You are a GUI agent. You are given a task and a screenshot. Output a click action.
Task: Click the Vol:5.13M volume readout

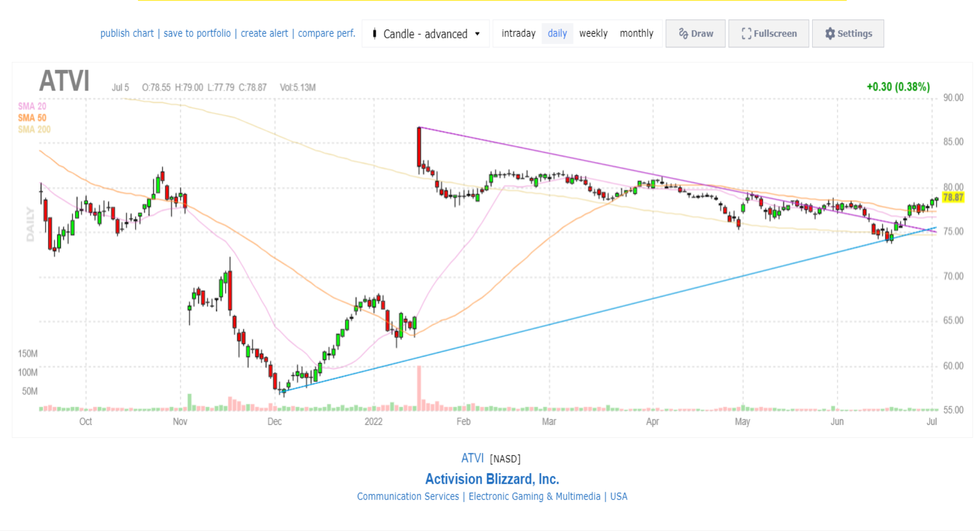pyautogui.click(x=298, y=87)
